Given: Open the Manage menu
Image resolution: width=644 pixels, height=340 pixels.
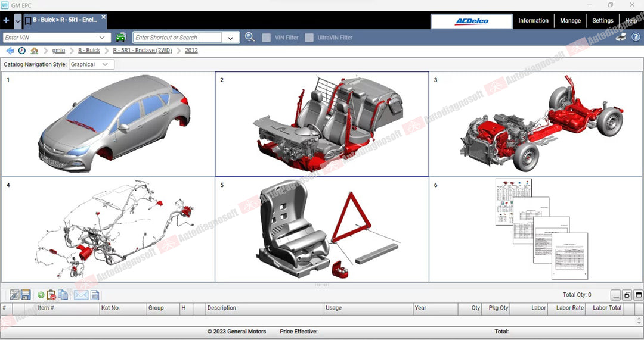Looking at the screenshot, I should [x=570, y=20].
